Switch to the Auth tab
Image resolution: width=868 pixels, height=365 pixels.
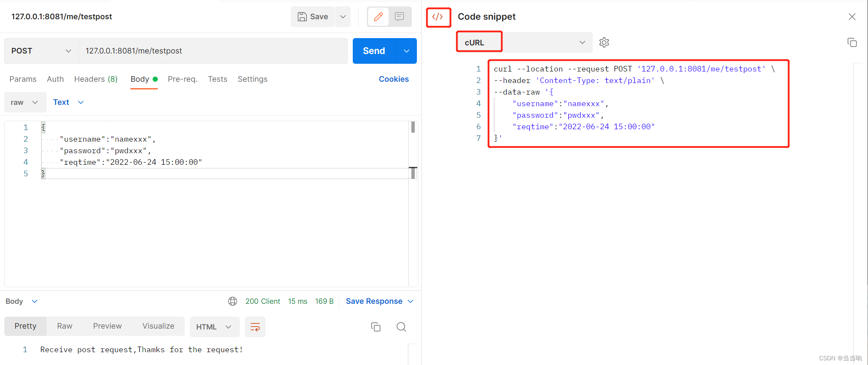click(55, 79)
